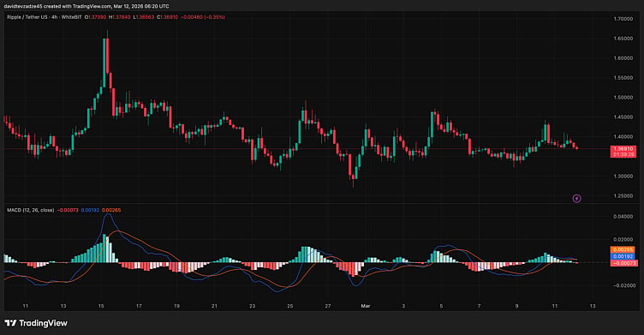Click the Mar label on time axis
The height and width of the screenshot is (335, 644).
365,306
